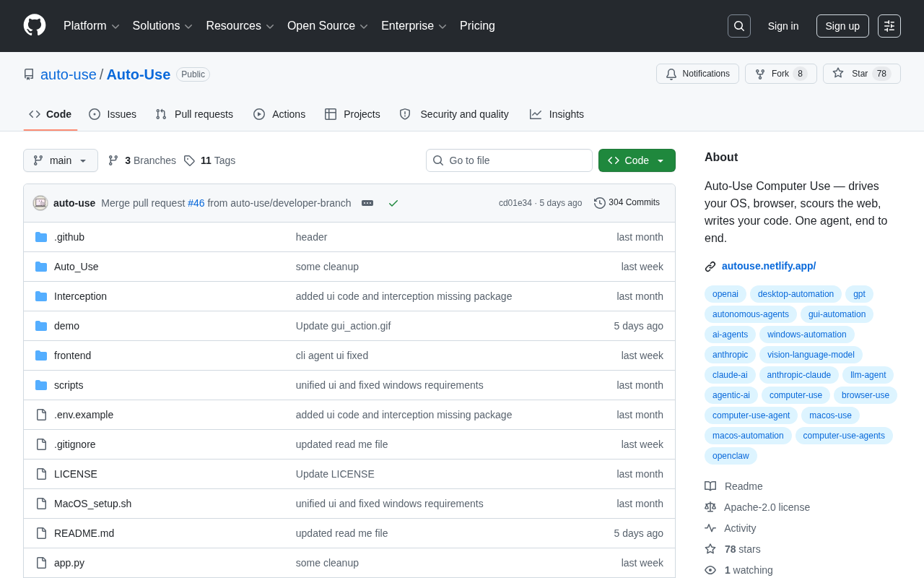Viewport: 924px width, 578px height.
Task: Click the auto-use avatar in commit row
Action: (x=40, y=203)
